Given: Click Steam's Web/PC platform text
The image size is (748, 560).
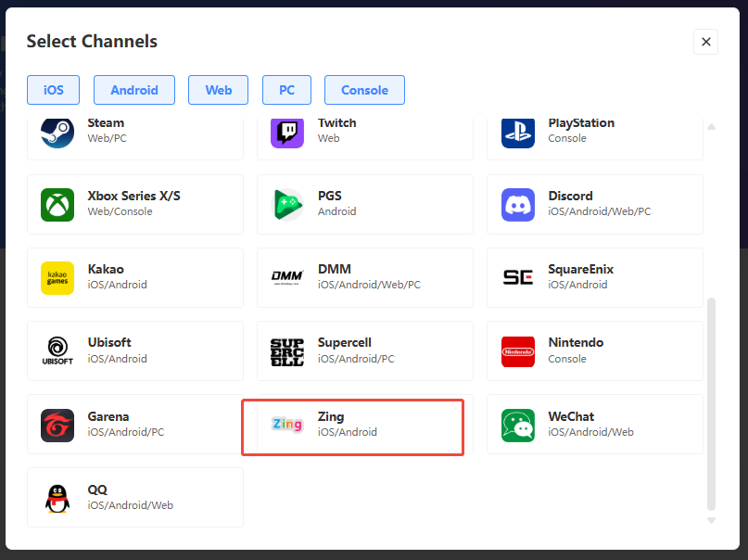Looking at the screenshot, I should 107,138.
